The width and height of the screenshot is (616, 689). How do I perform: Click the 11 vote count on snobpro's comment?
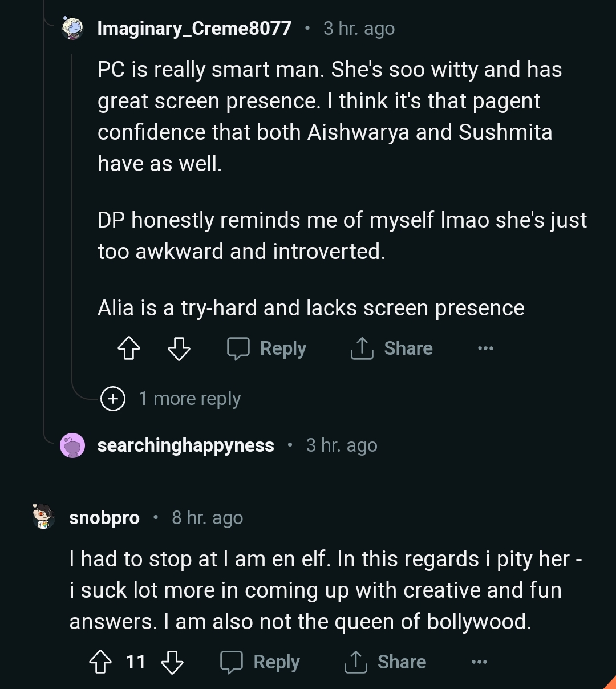[x=136, y=662]
